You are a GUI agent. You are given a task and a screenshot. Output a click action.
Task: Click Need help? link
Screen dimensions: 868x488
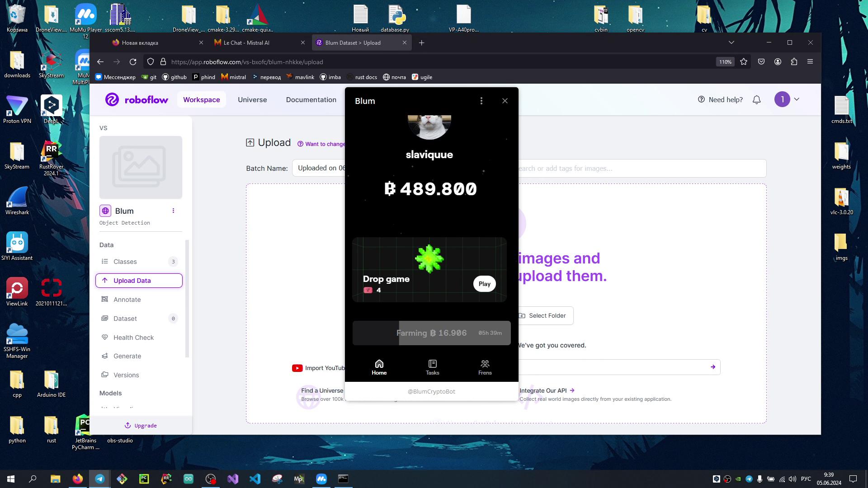720,99
